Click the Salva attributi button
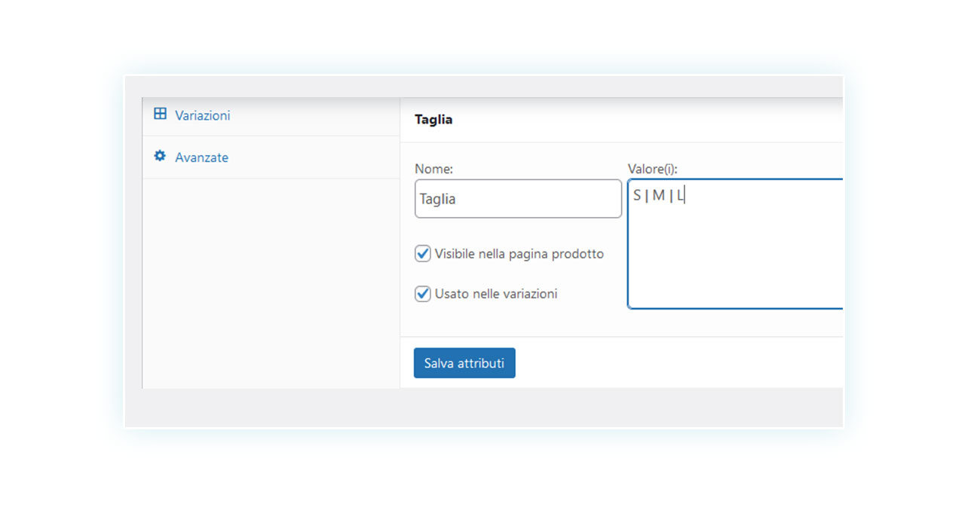This screenshot has height=513, width=980. pos(464,363)
